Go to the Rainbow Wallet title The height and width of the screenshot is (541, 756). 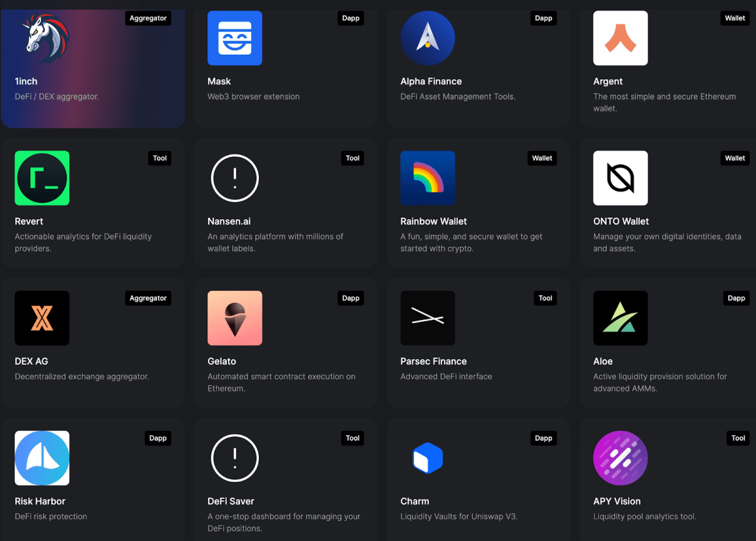tap(434, 221)
